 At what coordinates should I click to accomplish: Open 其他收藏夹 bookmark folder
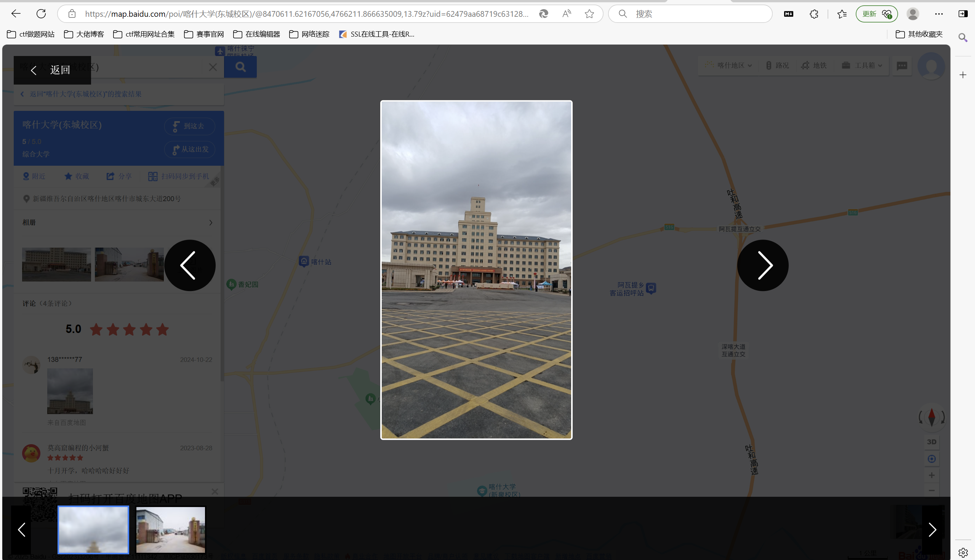point(919,34)
